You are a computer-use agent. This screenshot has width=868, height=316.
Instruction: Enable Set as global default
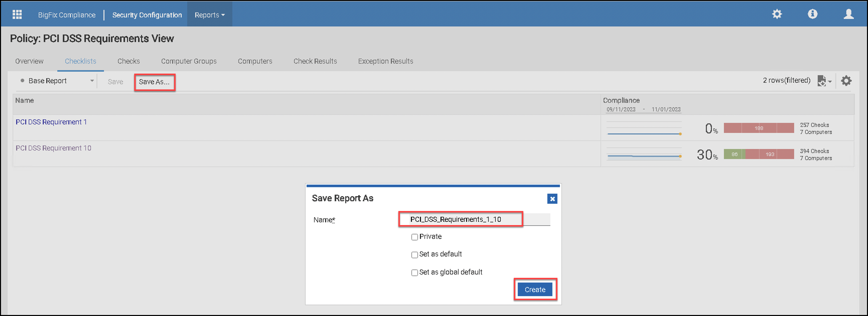(x=414, y=273)
